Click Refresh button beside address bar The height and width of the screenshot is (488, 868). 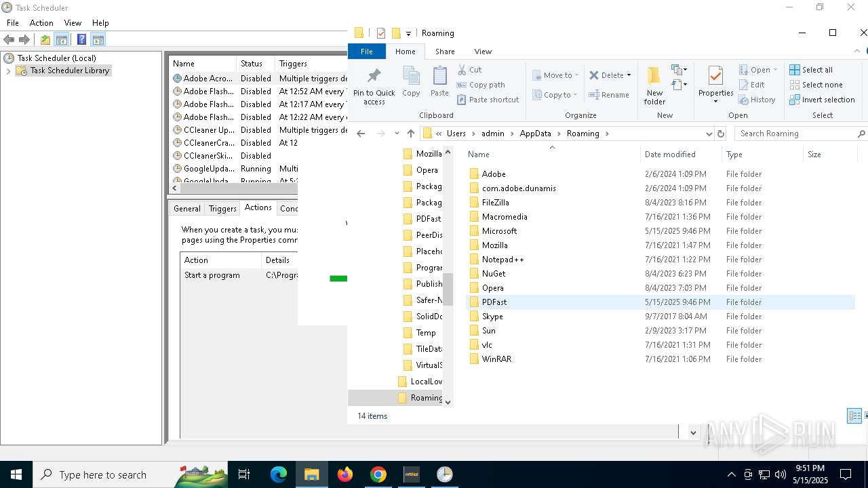pos(721,134)
